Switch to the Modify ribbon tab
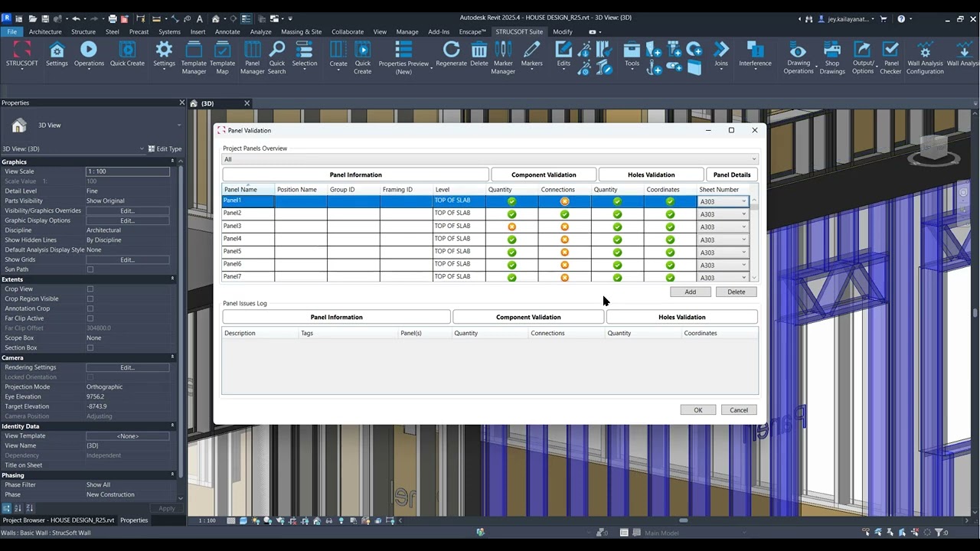Screen dimensions: 980x551 pyautogui.click(x=563, y=31)
